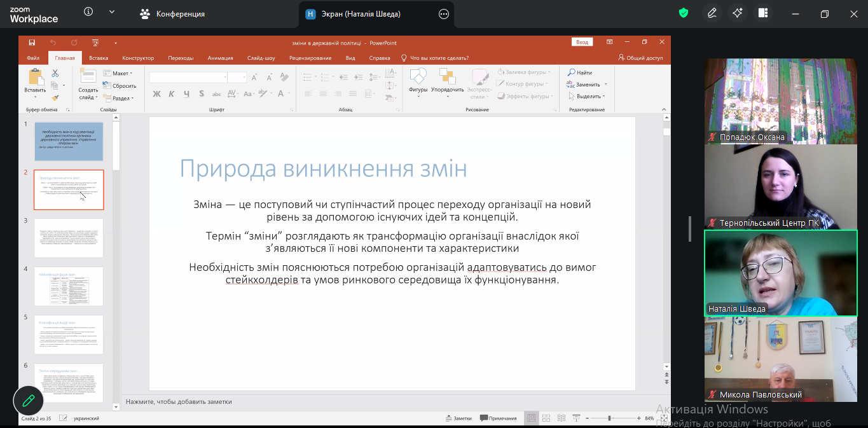Select the Format Painter brush icon
This screenshot has width=868, height=428.
coord(55,98)
